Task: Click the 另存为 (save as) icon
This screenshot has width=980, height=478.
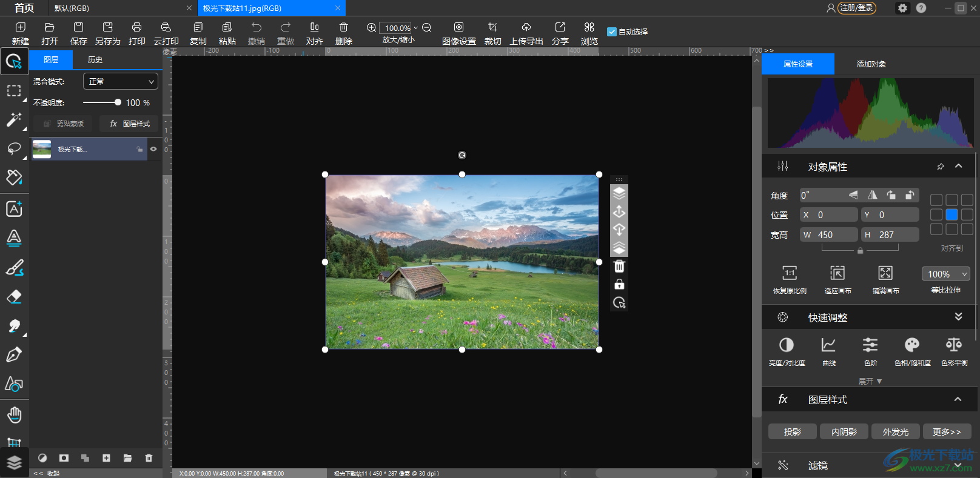Action: tap(108, 27)
